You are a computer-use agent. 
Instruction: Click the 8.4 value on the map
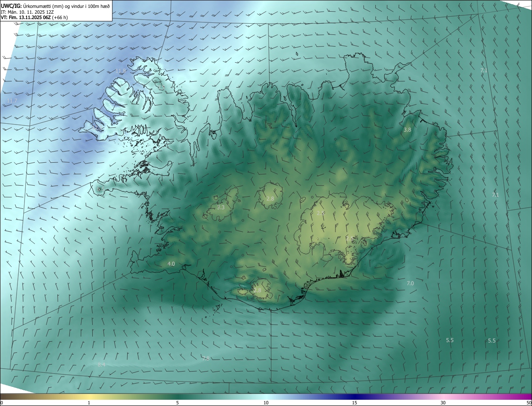pyautogui.click(x=101, y=364)
